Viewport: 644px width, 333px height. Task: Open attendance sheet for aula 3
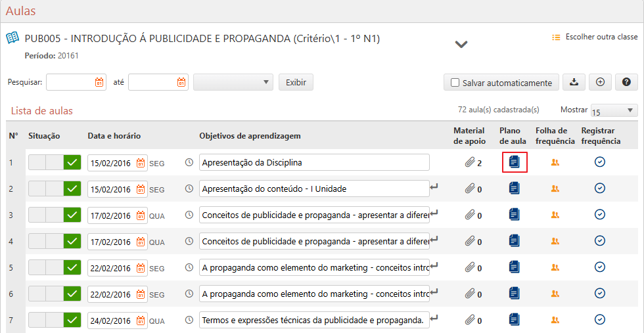point(555,215)
